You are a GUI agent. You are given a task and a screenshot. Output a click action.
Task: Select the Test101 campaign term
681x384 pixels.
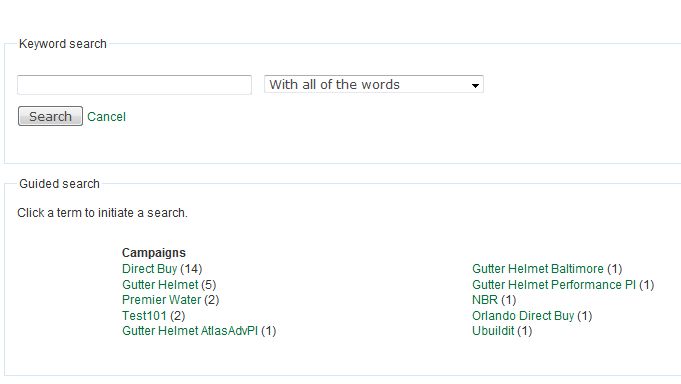(x=144, y=315)
